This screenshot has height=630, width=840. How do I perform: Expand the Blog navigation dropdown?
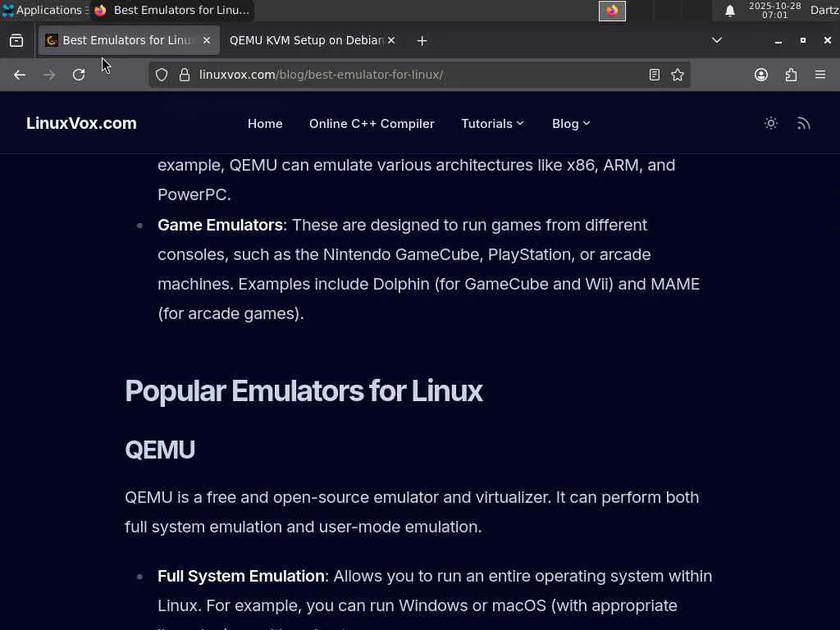(x=571, y=124)
